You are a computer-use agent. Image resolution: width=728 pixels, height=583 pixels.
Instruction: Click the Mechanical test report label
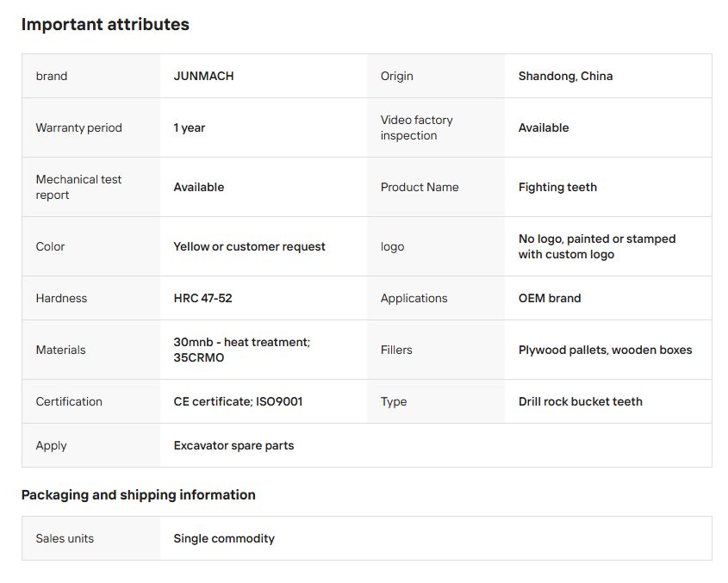coord(78,187)
